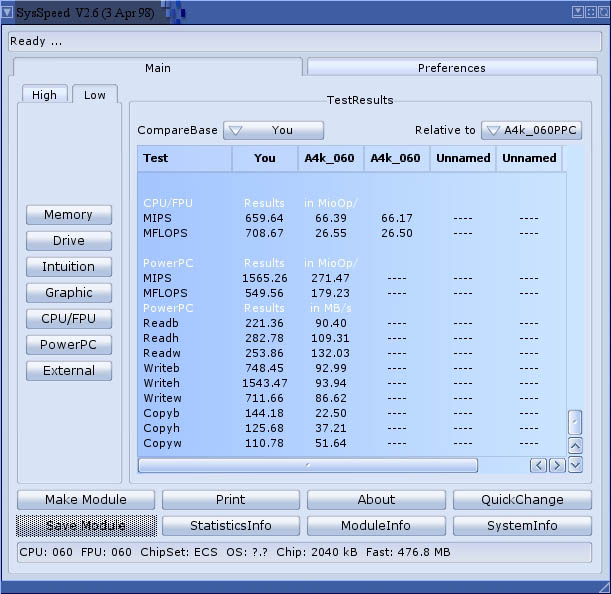Click the scroll up arrow in results list
Screen dimensions: 611x594
[x=576, y=446]
